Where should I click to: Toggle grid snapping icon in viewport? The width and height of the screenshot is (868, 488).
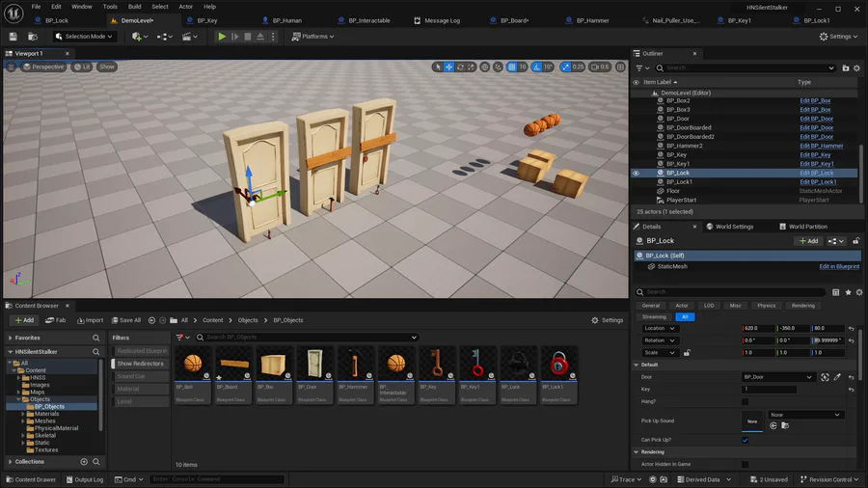coord(511,68)
